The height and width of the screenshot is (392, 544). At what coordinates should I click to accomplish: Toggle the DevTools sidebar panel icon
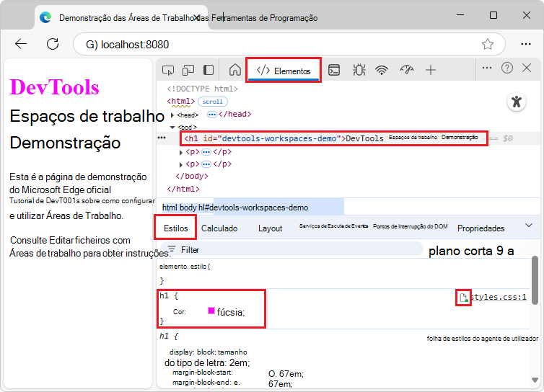pyautogui.click(x=209, y=70)
